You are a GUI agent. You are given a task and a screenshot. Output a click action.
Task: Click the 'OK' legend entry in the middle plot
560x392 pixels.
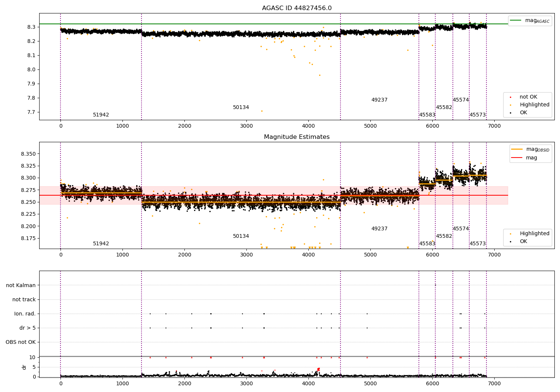(x=519, y=242)
